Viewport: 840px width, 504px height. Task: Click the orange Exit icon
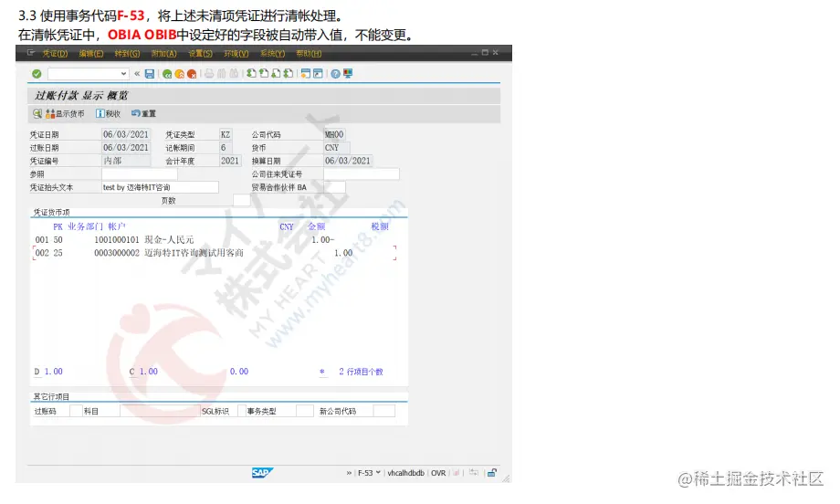point(180,74)
